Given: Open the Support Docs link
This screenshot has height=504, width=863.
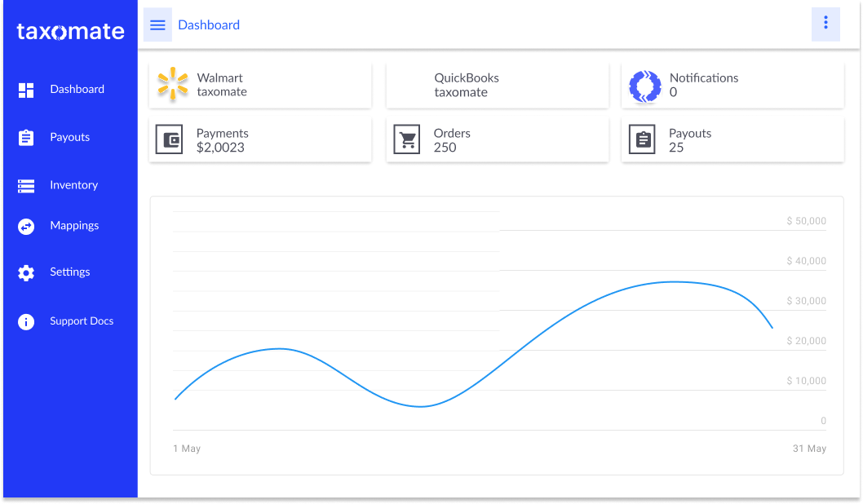Looking at the screenshot, I should [82, 321].
